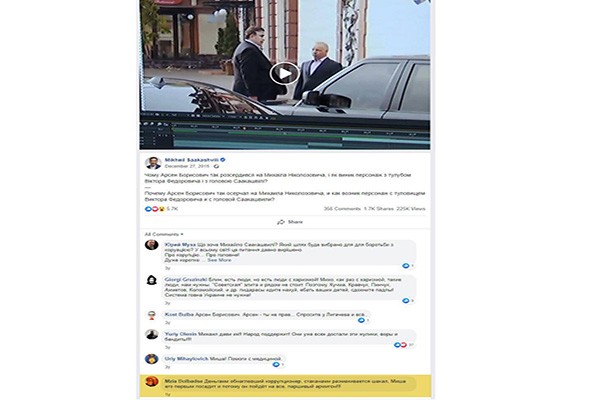Open the 1.7K Shares count
Screen dimensions: 600x400
(378, 209)
